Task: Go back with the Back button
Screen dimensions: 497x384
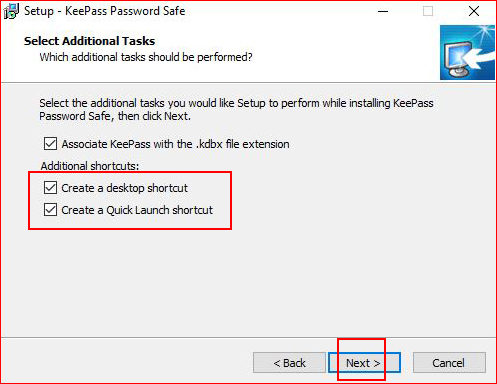Action: tap(289, 362)
